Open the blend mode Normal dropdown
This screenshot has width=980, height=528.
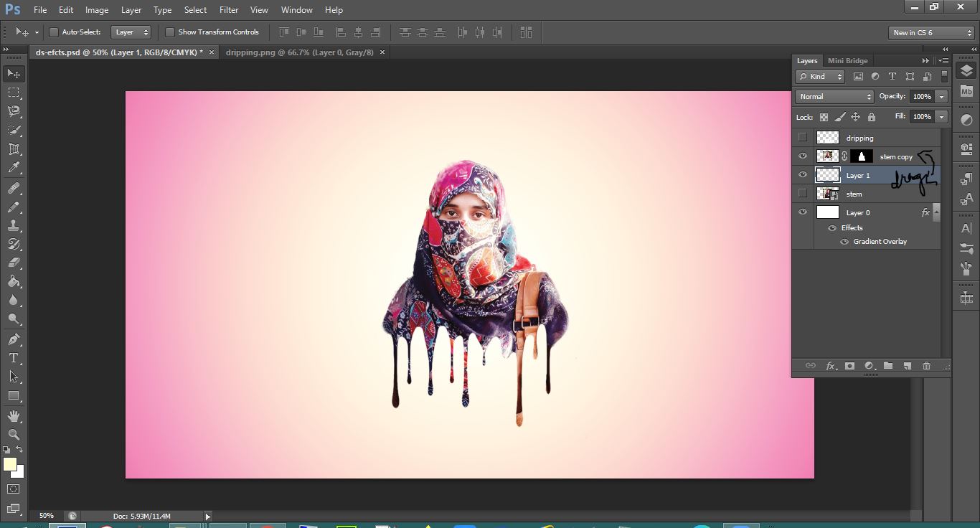834,97
